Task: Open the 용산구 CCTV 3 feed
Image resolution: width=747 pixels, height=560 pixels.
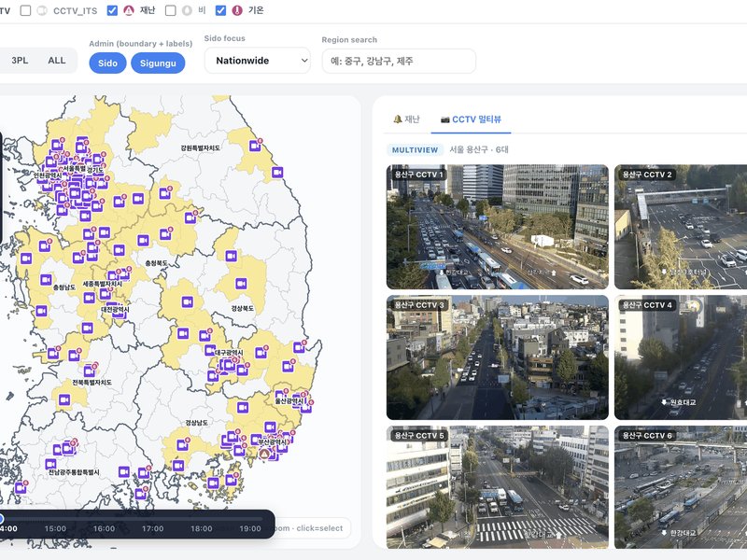Action: tap(498, 357)
